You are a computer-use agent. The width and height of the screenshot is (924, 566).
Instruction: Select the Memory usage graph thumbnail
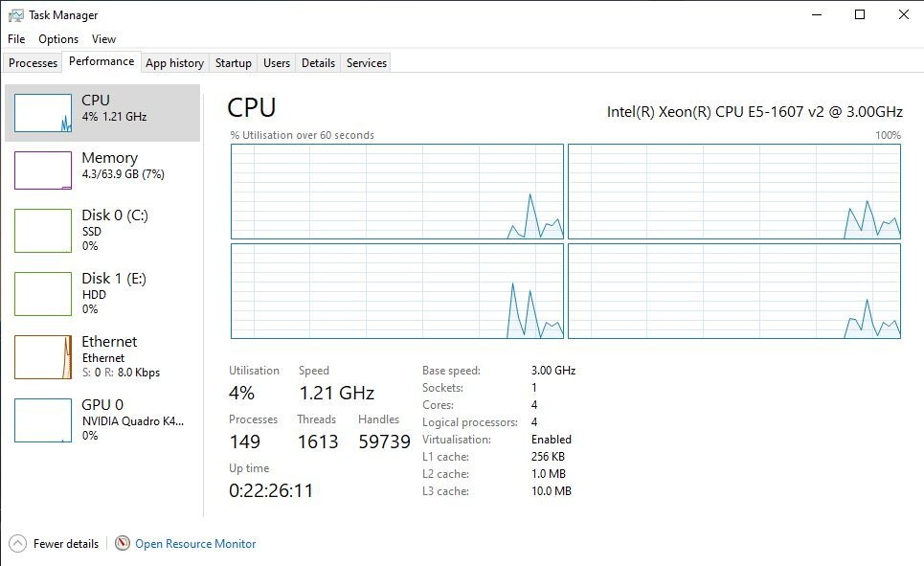[43, 170]
